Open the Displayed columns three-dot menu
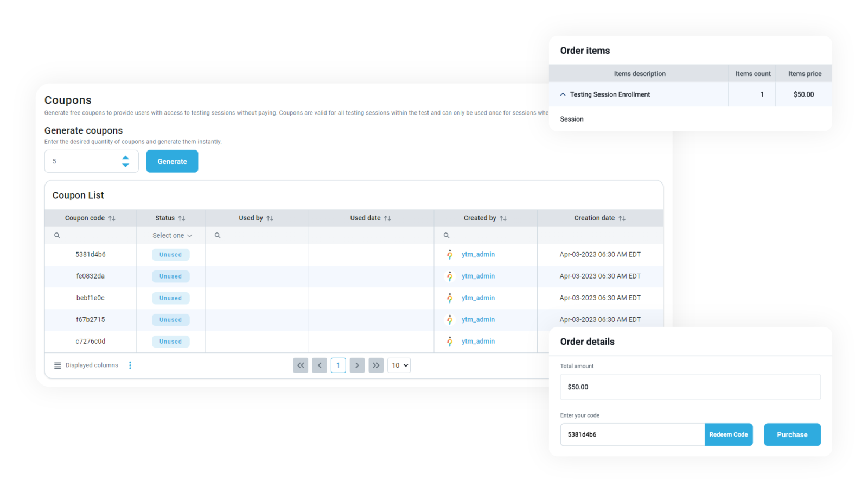 [x=130, y=365]
